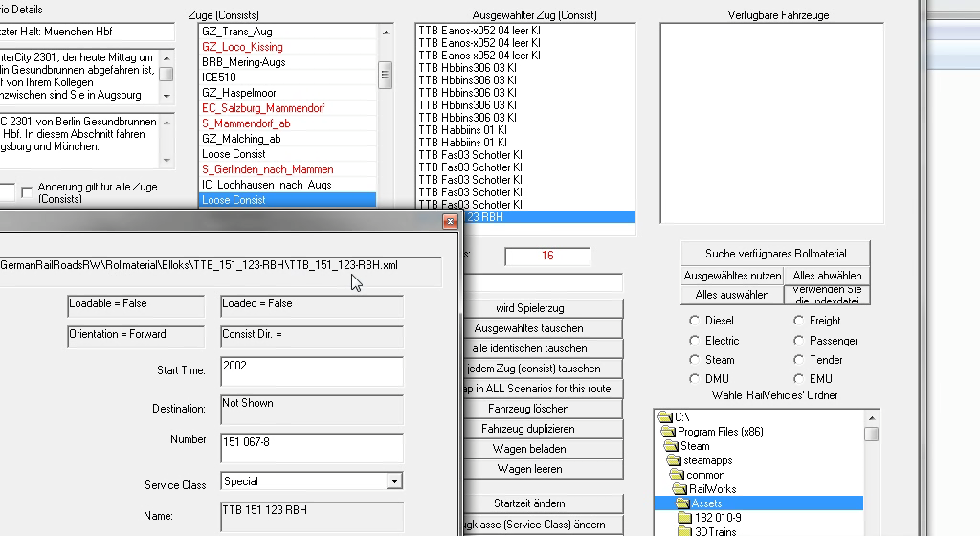
Task: Click 'jedem Zug (consist) tauschen' button
Action: tap(543, 368)
